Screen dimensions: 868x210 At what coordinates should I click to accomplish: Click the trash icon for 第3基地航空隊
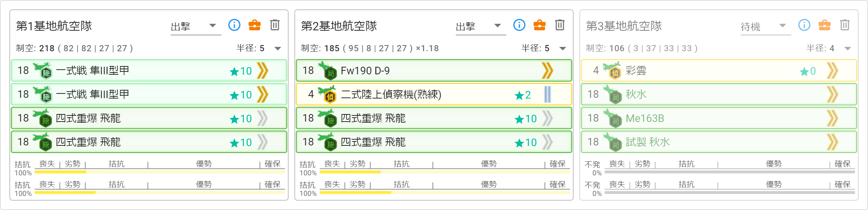coord(845,25)
